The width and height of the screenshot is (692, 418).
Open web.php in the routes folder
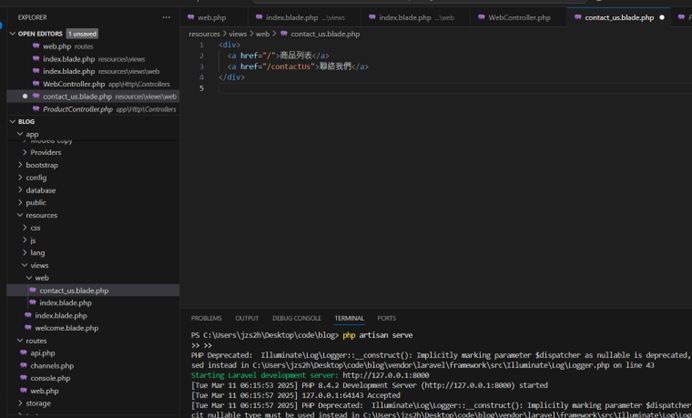[93, 391]
